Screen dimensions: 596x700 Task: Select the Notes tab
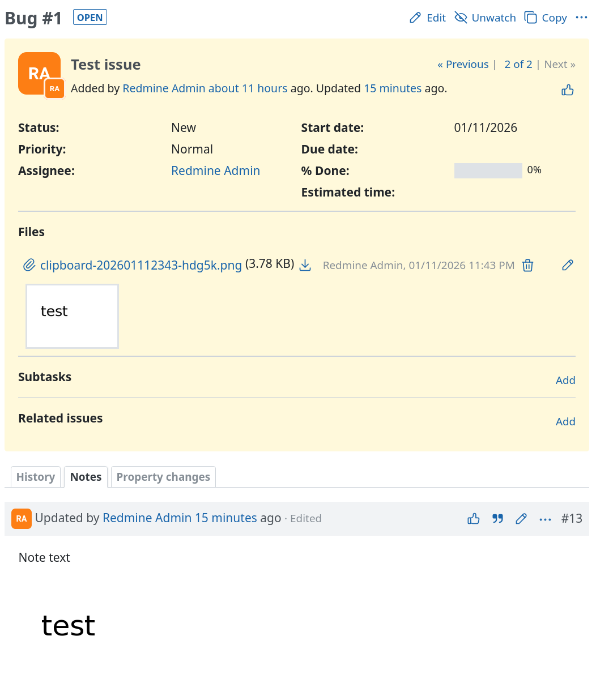[x=86, y=477]
